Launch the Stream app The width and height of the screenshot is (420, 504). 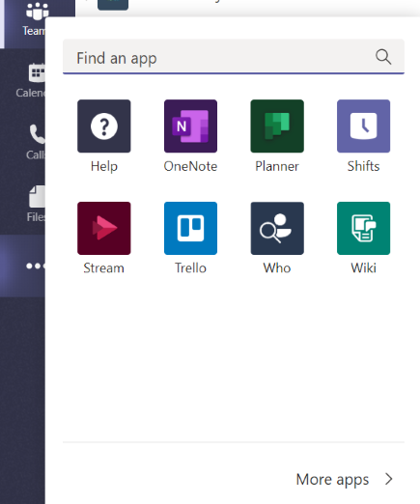point(104,228)
